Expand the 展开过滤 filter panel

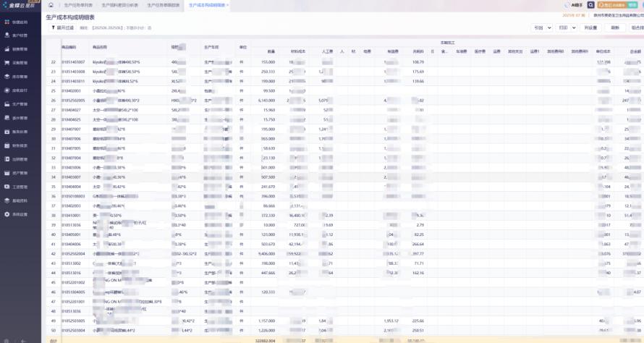[x=62, y=27]
